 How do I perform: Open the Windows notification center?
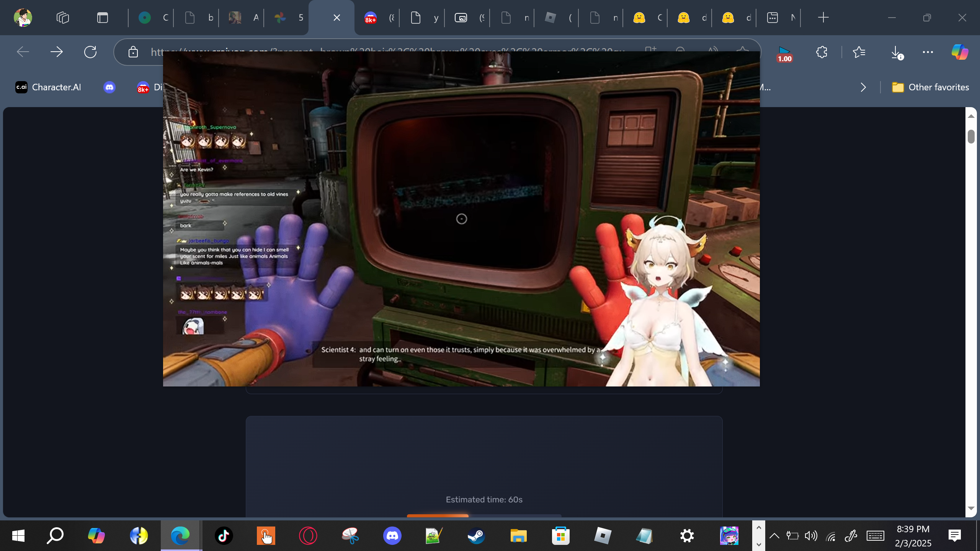(955, 536)
